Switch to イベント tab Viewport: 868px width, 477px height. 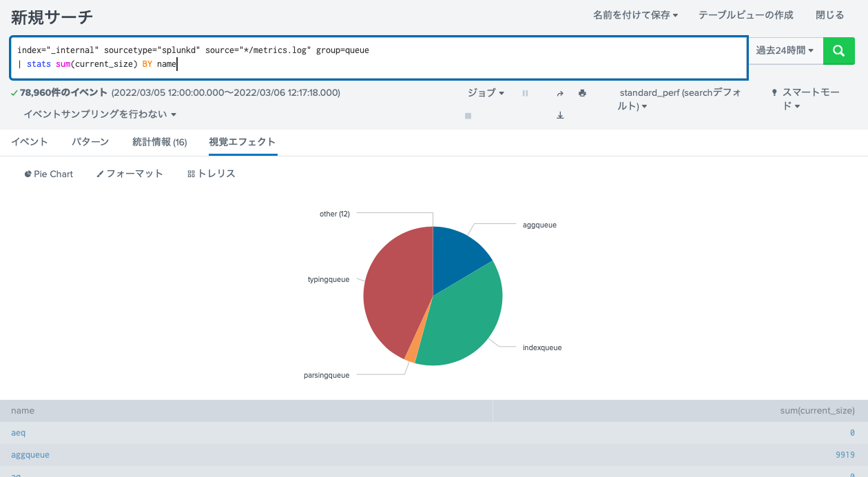click(x=30, y=142)
